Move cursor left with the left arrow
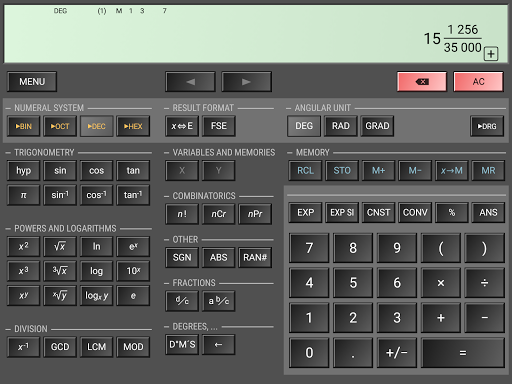This screenshot has height=384, width=512. click(x=190, y=81)
